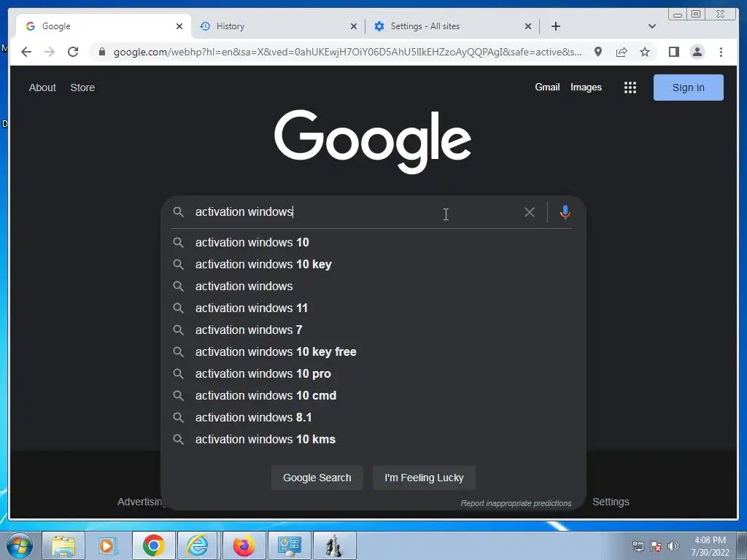Click I'm Feeling Lucky button
The image size is (747, 560).
tap(424, 478)
